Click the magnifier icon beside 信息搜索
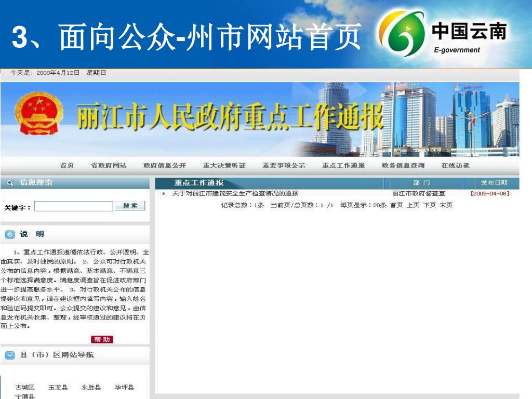The height and width of the screenshot is (399, 532). pos(10,183)
